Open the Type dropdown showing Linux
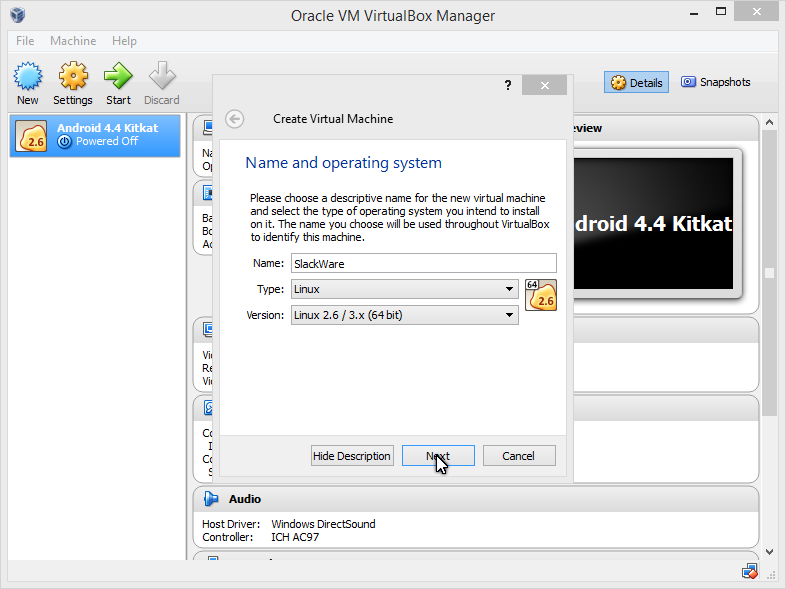This screenshot has height=589, width=786. (405, 289)
